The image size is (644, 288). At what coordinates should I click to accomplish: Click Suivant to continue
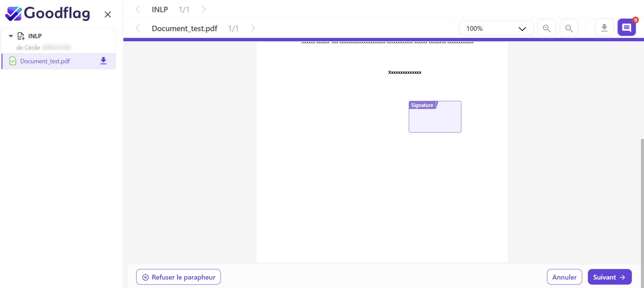[609, 277]
